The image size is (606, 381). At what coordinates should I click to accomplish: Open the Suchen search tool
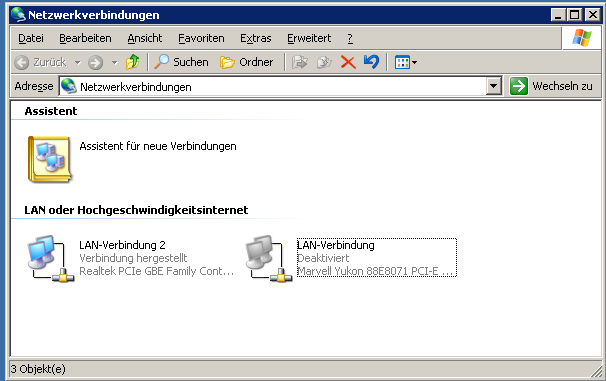click(x=181, y=62)
